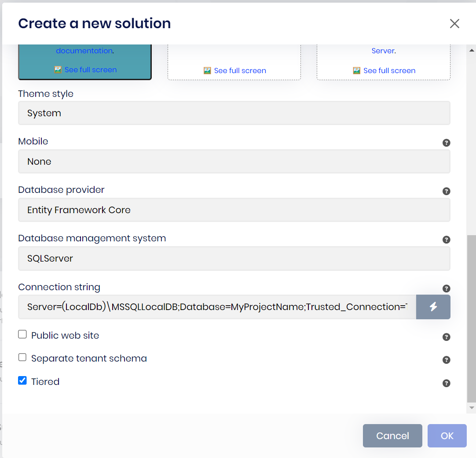Click help icon beside Tiered option

pyautogui.click(x=446, y=383)
